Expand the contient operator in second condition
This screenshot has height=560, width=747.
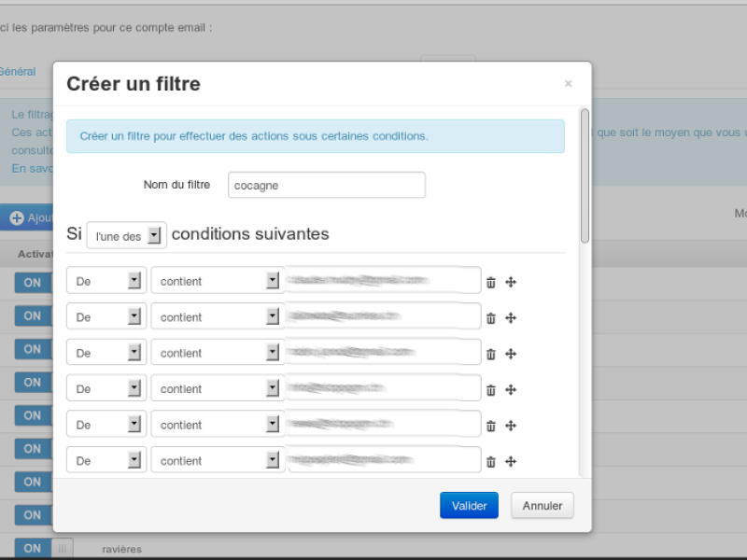pyautogui.click(x=218, y=316)
